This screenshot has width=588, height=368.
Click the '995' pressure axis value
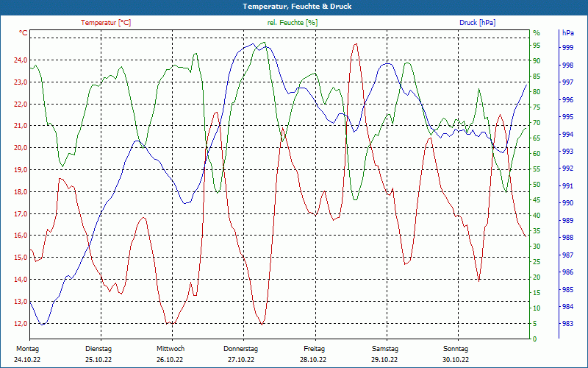pyautogui.click(x=567, y=117)
